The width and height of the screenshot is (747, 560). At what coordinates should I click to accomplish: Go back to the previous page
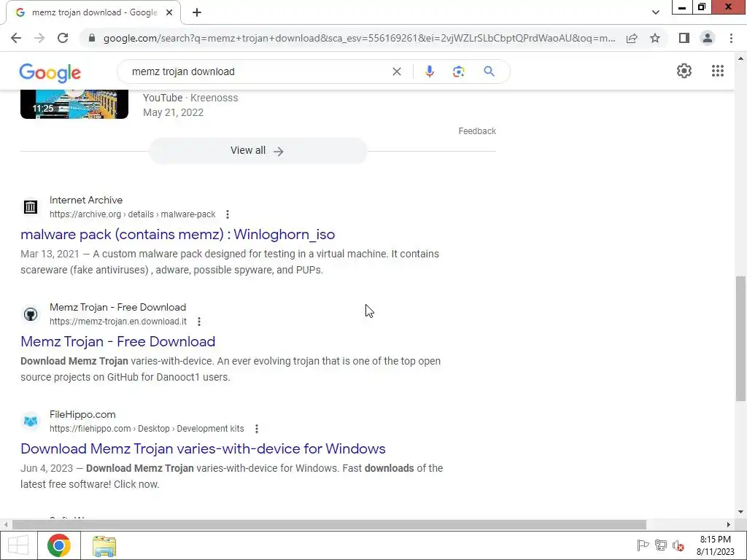pyautogui.click(x=16, y=38)
